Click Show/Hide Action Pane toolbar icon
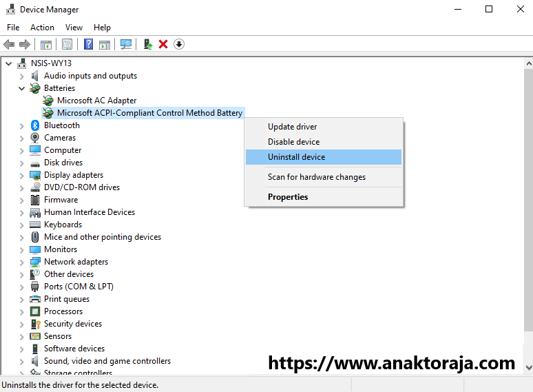533x392 pixels. point(105,45)
